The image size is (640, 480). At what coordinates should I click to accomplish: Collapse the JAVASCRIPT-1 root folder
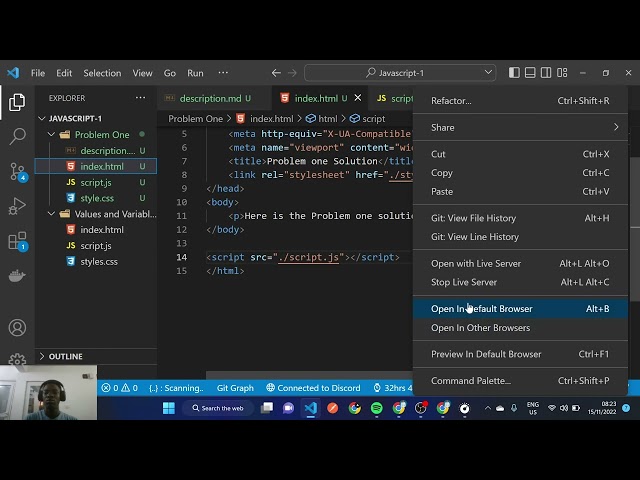point(42,118)
